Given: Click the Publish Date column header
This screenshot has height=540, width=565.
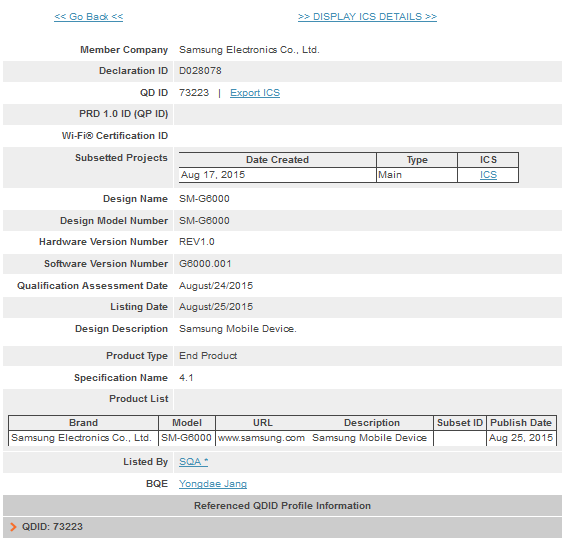Looking at the screenshot, I should 521,423.
